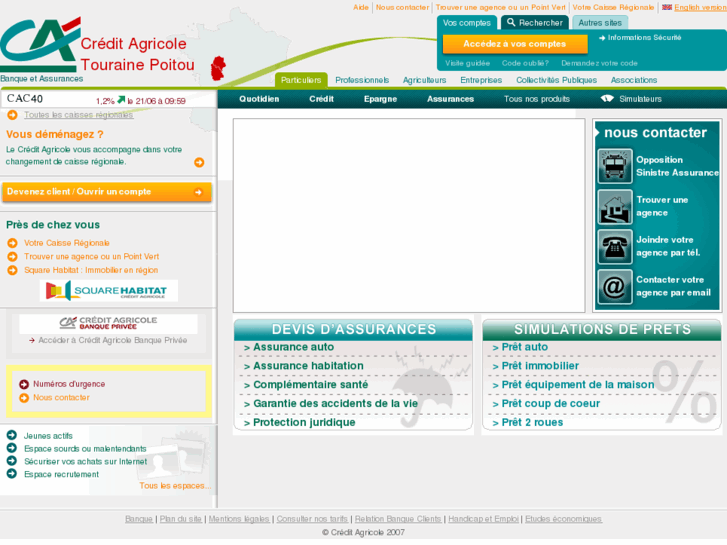Click the arrow icon beside Square Habitat link

[13, 269]
